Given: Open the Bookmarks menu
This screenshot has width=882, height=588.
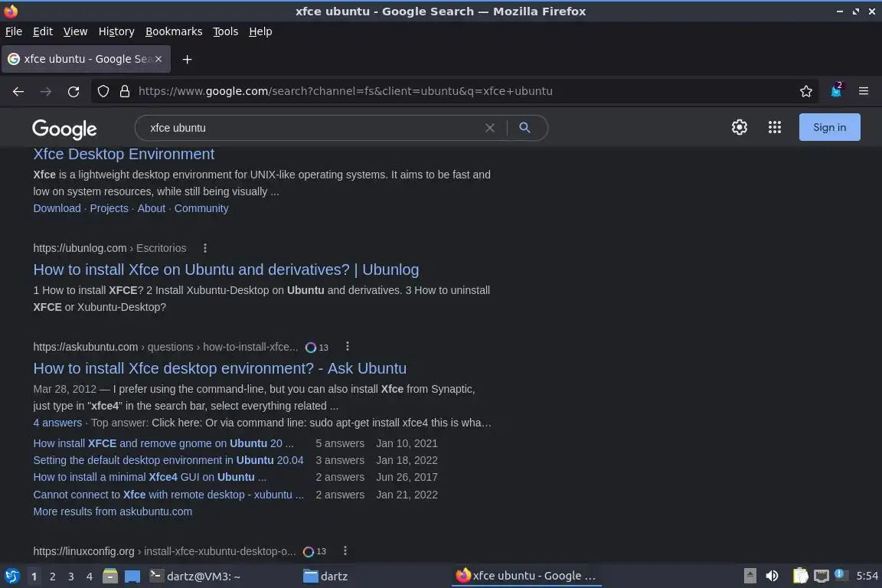Looking at the screenshot, I should [174, 31].
